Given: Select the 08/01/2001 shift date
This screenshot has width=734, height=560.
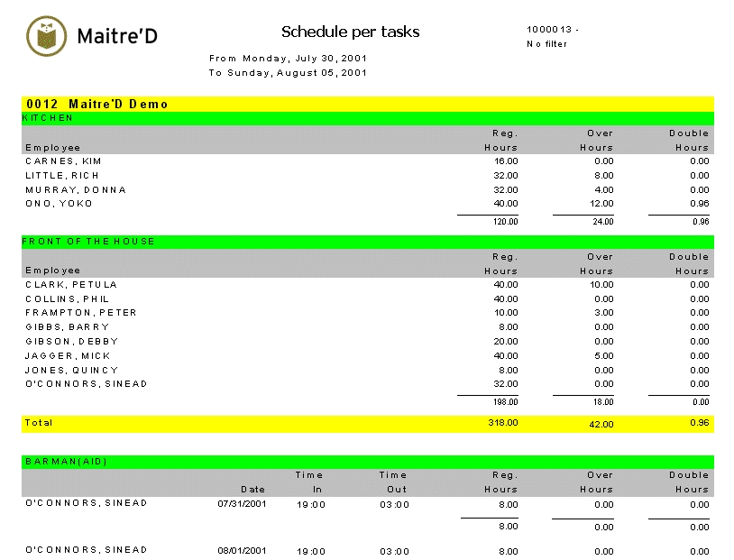Looking at the screenshot, I should pos(242,550).
